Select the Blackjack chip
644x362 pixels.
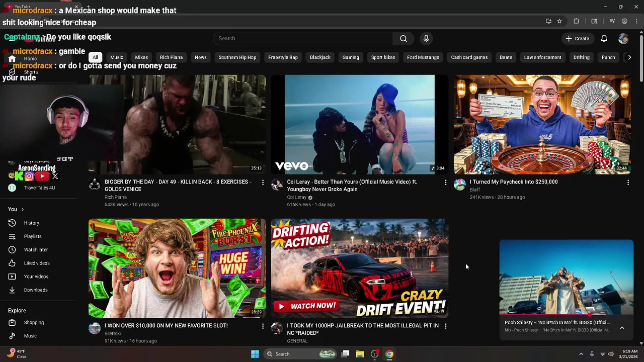click(320, 57)
